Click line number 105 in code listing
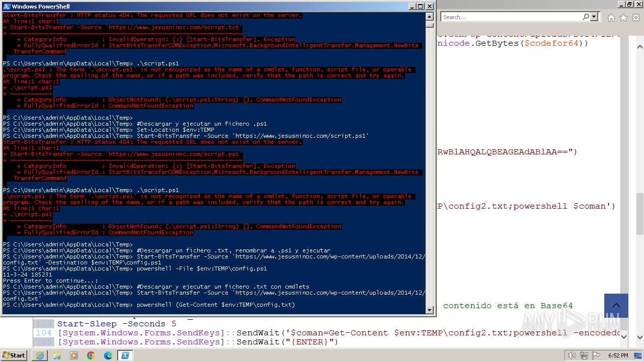This screenshot has height=362, width=644. click(44, 342)
